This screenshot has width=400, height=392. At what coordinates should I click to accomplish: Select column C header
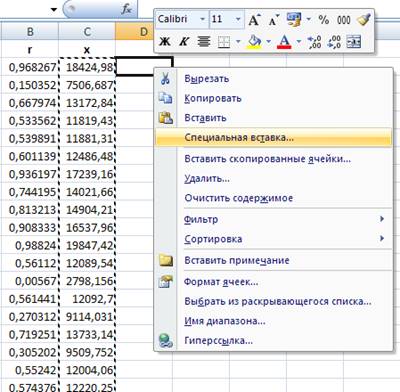(x=87, y=32)
